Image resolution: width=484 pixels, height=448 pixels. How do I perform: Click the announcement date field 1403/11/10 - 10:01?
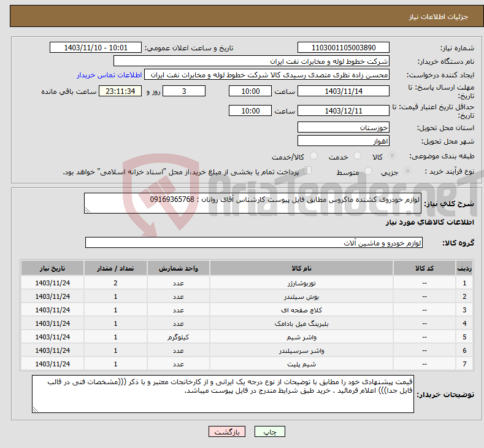point(95,47)
